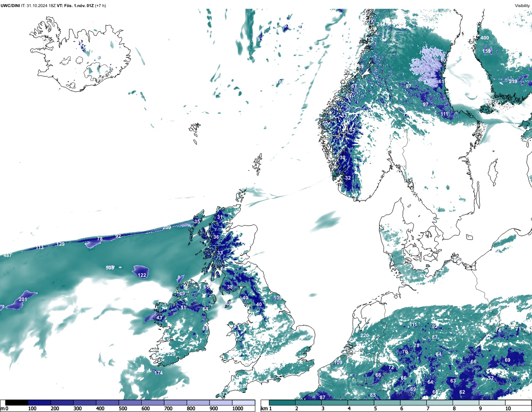Image resolution: width=532 pixels, height=412 pixels.
Task: Click the '51' value in northern Ireland
Action: (183, 308)
